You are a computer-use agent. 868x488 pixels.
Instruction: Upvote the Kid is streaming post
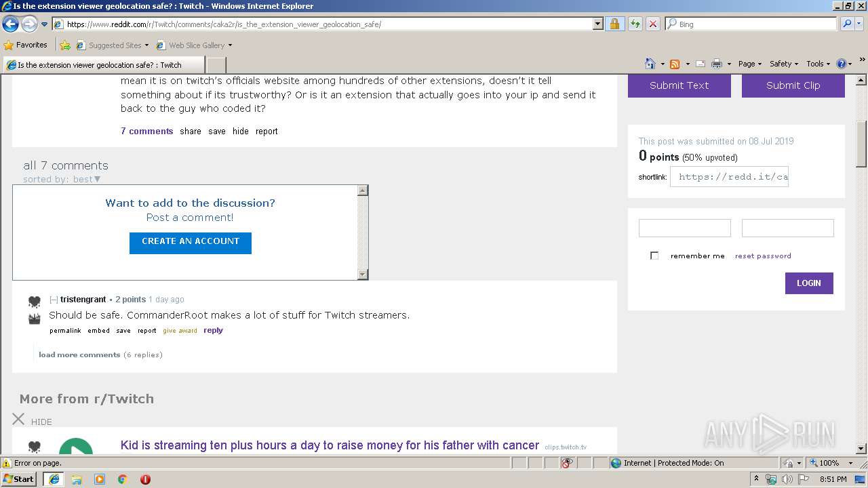pyautogui.click(x=35, y=447)
